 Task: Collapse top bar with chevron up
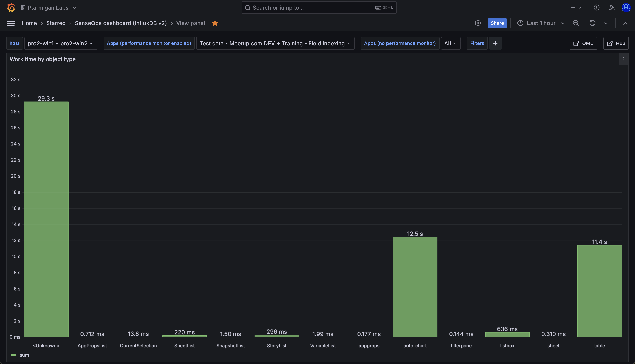(x=625, y=23)
